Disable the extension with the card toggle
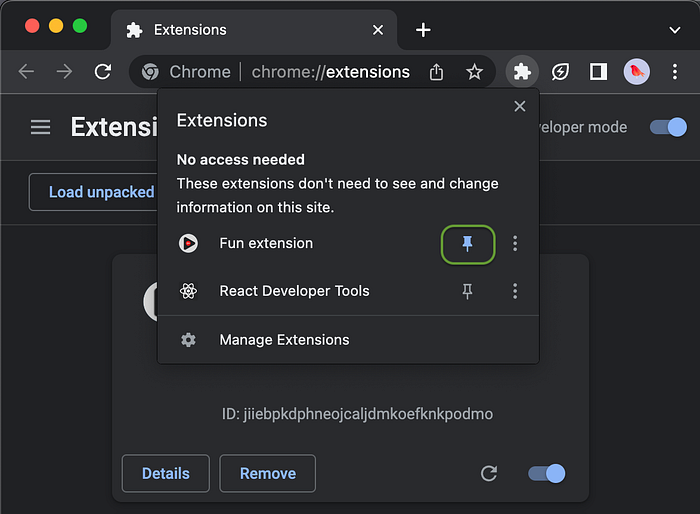This screenshot has height=514, width=700. 547,473
